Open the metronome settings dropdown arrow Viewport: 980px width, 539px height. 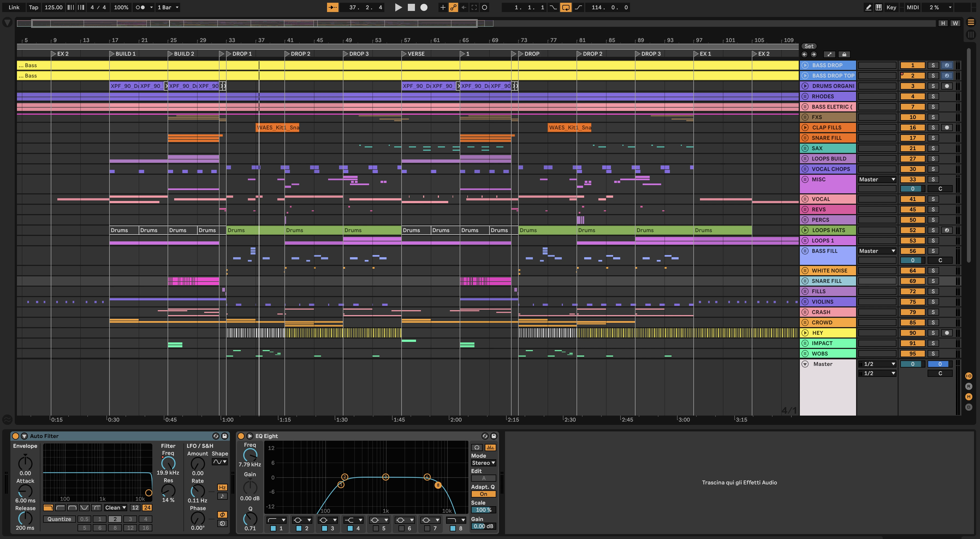click(151, 7)
